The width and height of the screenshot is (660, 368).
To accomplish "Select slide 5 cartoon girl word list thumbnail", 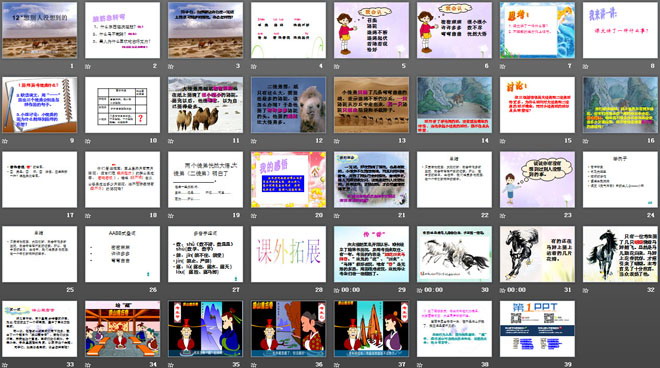I will click(x=371, y=30).
